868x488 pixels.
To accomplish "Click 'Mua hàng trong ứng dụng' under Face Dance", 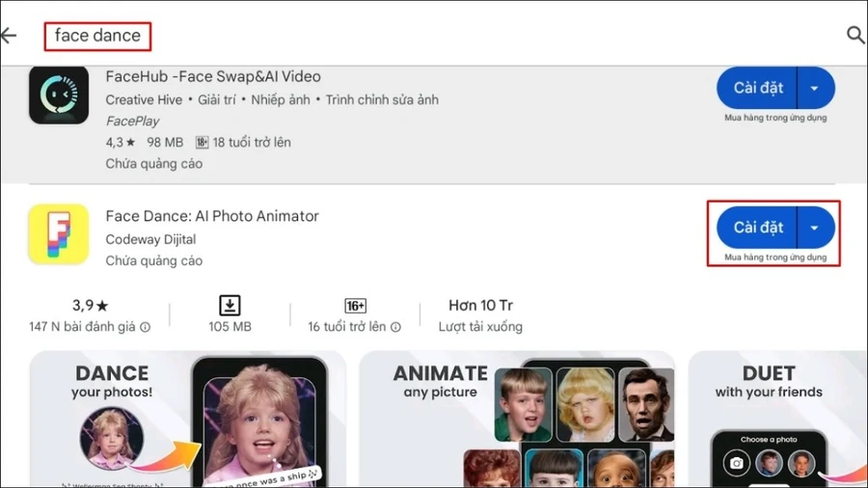I will 775,258.
